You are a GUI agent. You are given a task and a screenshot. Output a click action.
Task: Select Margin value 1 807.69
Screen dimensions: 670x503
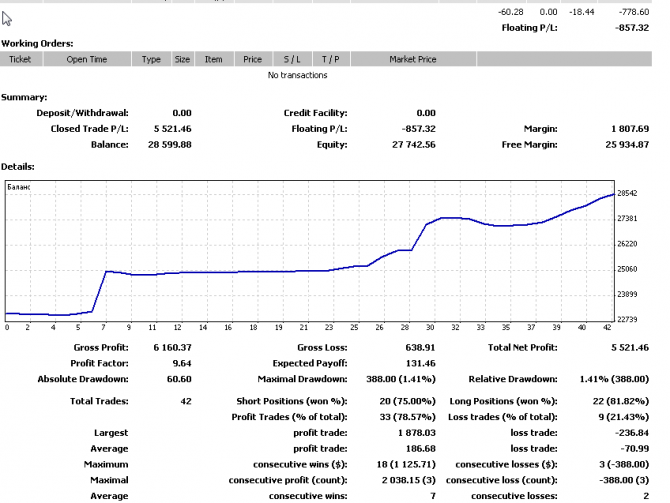click(x=630, y=129)
